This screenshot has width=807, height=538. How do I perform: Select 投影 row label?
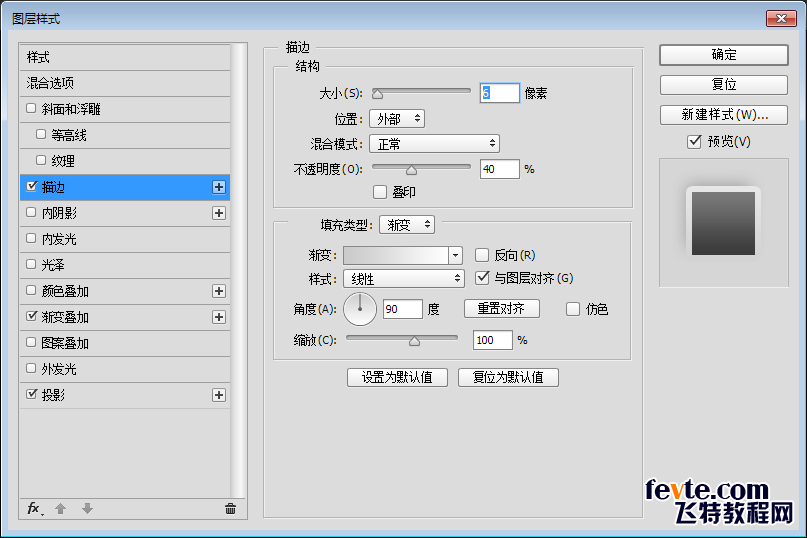point(53,395)
